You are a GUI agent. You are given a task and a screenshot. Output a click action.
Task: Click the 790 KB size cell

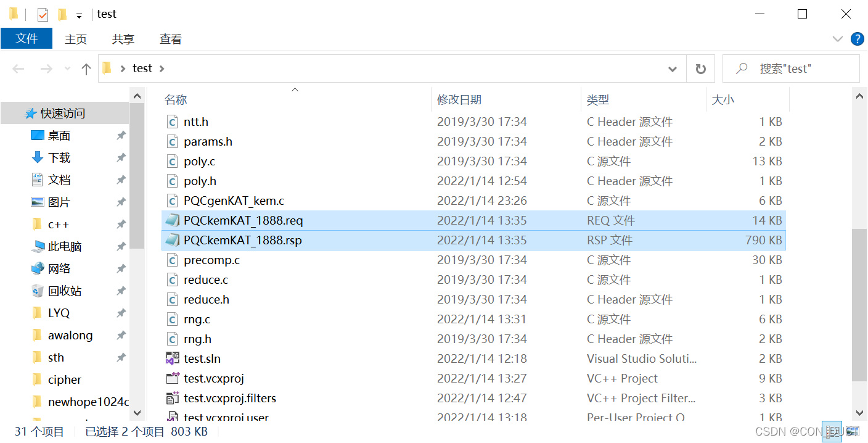coord(764,240)
